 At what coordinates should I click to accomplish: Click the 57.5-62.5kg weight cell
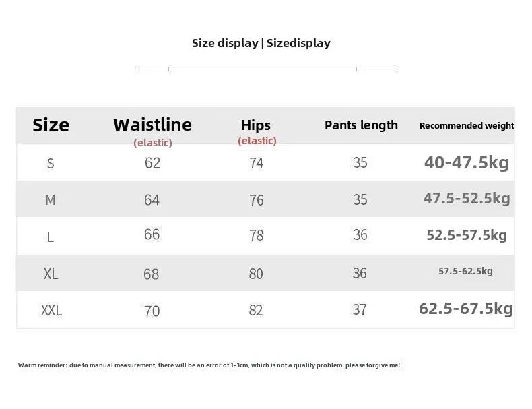click(x=465, y=271)
